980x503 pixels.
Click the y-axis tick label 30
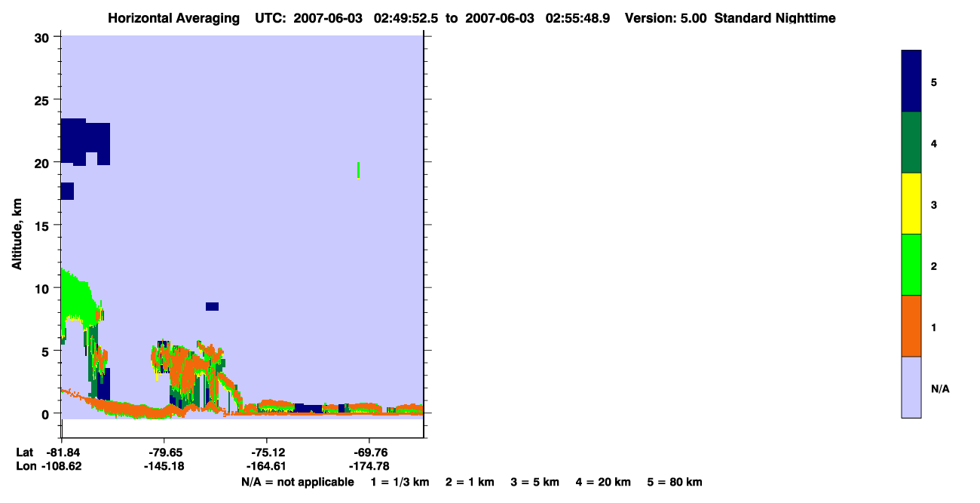[44, 37]
